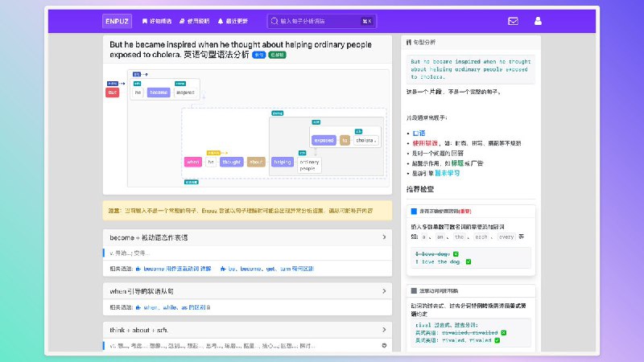Open the mail envelope icon

pyautogui.click(x=513, y=21)
